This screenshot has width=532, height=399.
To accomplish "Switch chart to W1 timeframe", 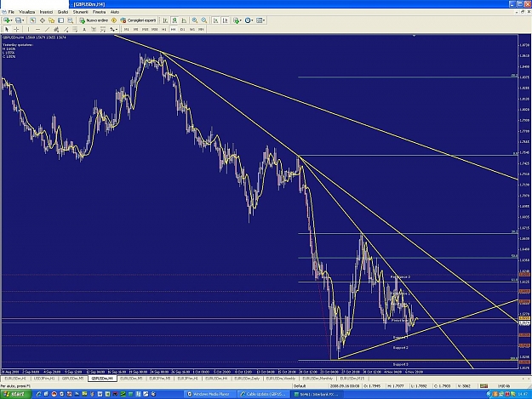I will coord(192,30).
